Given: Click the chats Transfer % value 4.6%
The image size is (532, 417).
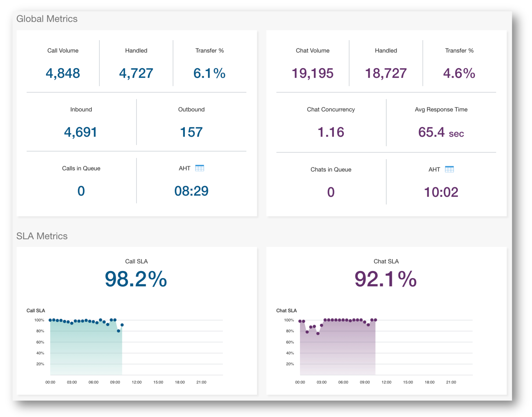Looking at the screenshot, I should click(459, 73).
